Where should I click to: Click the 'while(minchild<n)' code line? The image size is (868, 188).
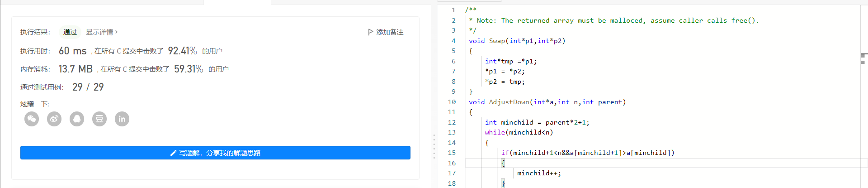click(x=519, y=132)
